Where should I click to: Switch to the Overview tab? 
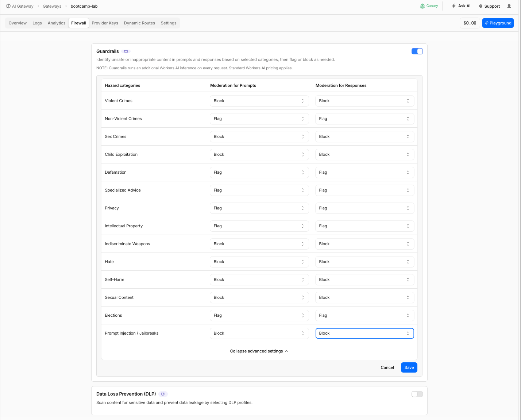click(18, 23)
